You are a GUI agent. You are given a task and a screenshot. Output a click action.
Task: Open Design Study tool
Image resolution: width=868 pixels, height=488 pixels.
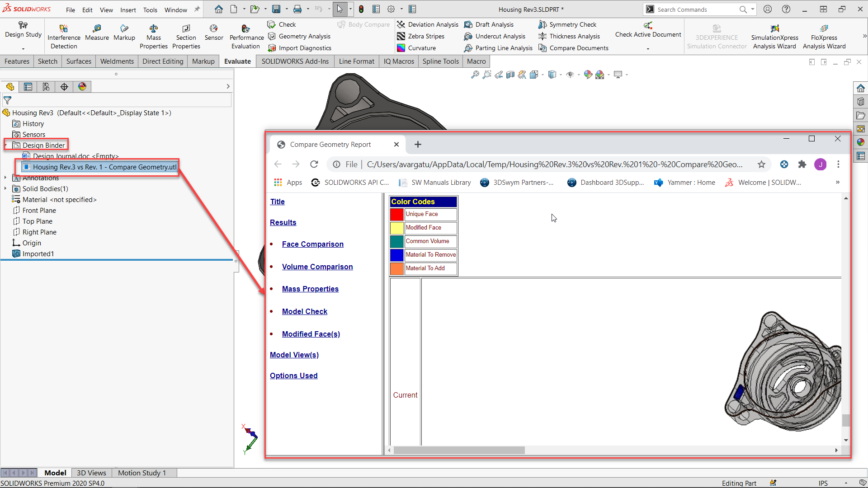23,29
